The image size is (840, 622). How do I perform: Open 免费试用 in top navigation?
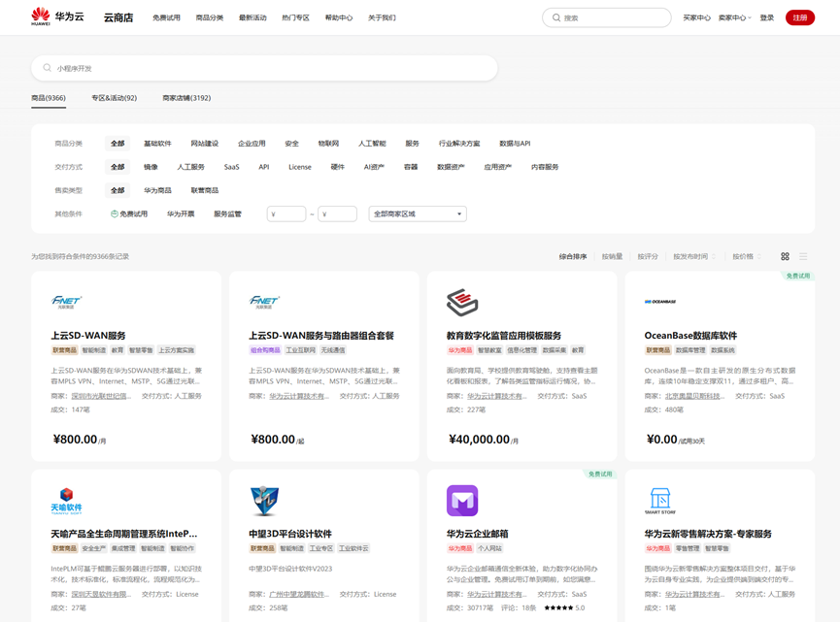167,17
